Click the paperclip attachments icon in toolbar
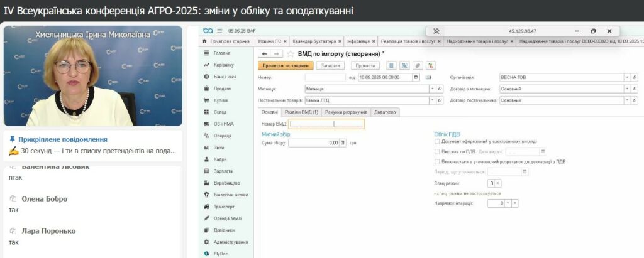This screenshot has width=644, height=258. coord(417,65)
